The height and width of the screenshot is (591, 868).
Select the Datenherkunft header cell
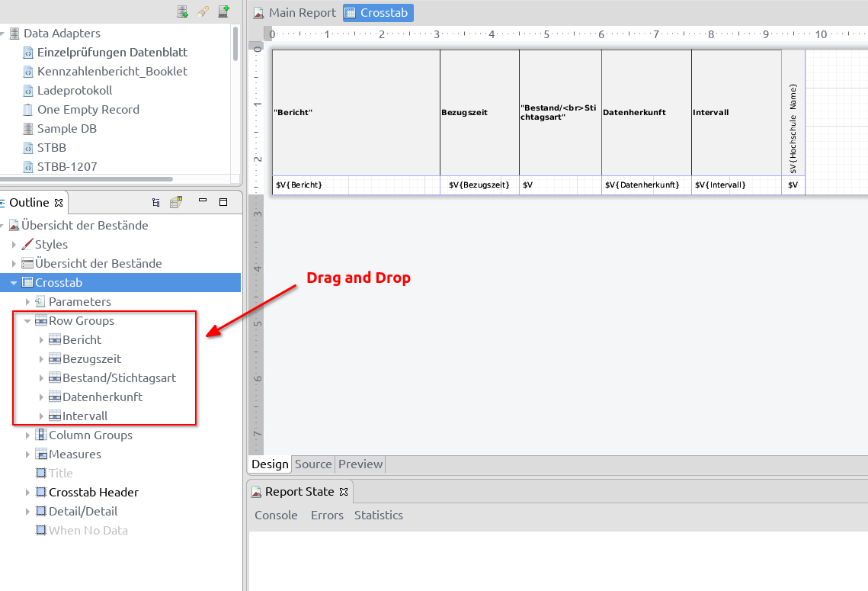646,113
